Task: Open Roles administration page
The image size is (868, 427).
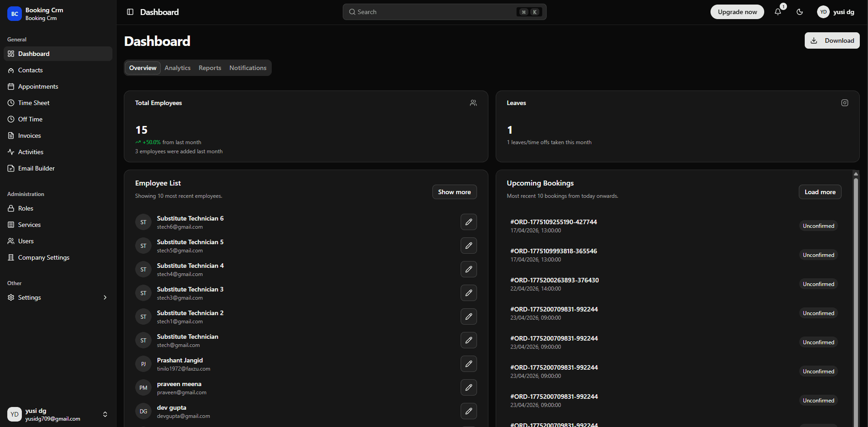Action: (x=58, y=208)
